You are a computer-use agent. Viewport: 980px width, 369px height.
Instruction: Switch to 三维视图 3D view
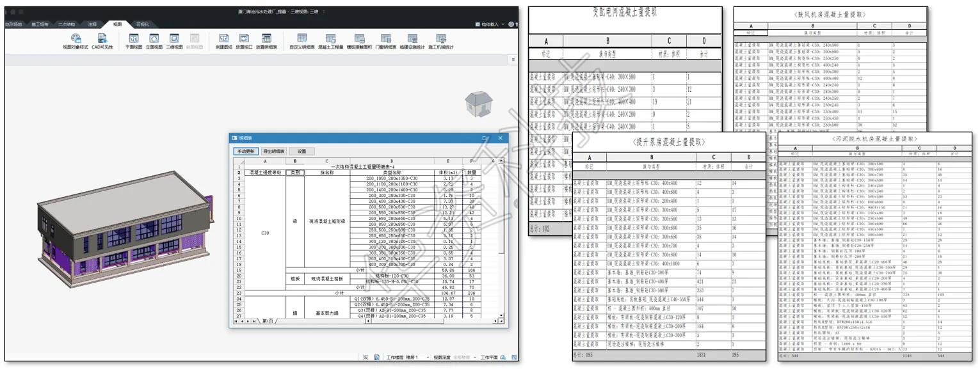tap(175, 42)
